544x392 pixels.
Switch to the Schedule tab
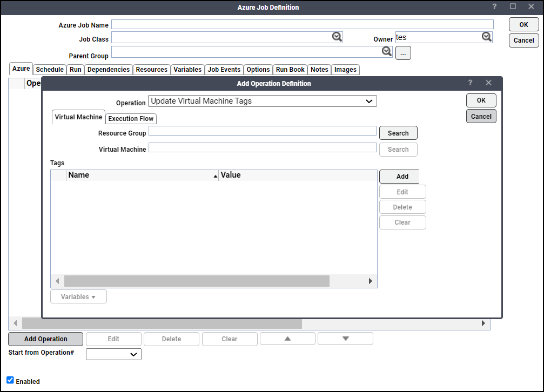click(x=50, y=70)
